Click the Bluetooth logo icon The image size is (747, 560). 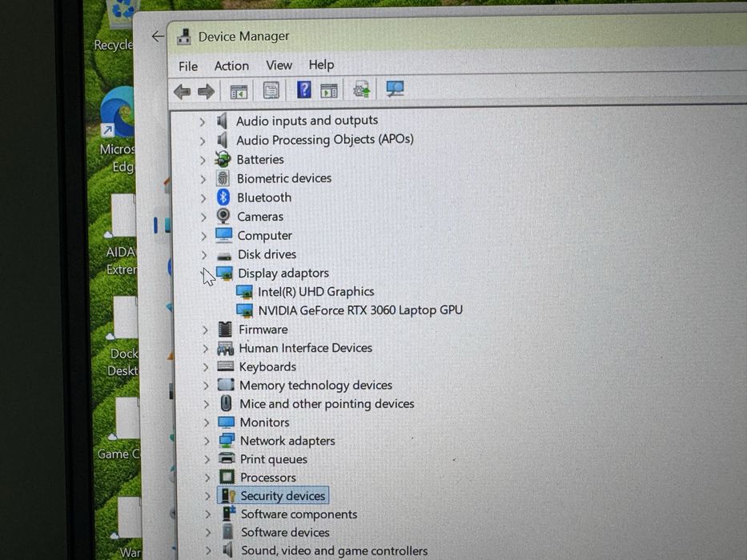click(223, 197)
